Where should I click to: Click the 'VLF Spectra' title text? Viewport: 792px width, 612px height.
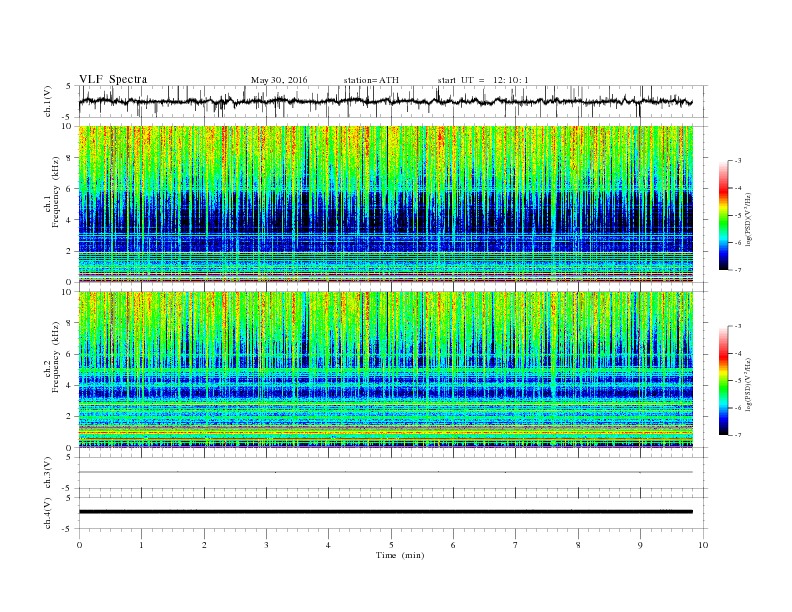click(113, 79)
